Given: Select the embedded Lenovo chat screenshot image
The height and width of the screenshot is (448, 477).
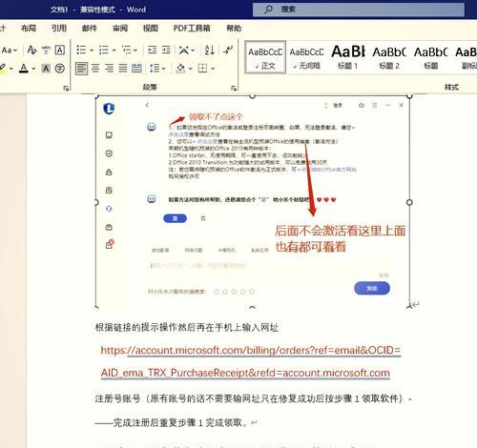Looking at the screenshot, I should point(253,201).
